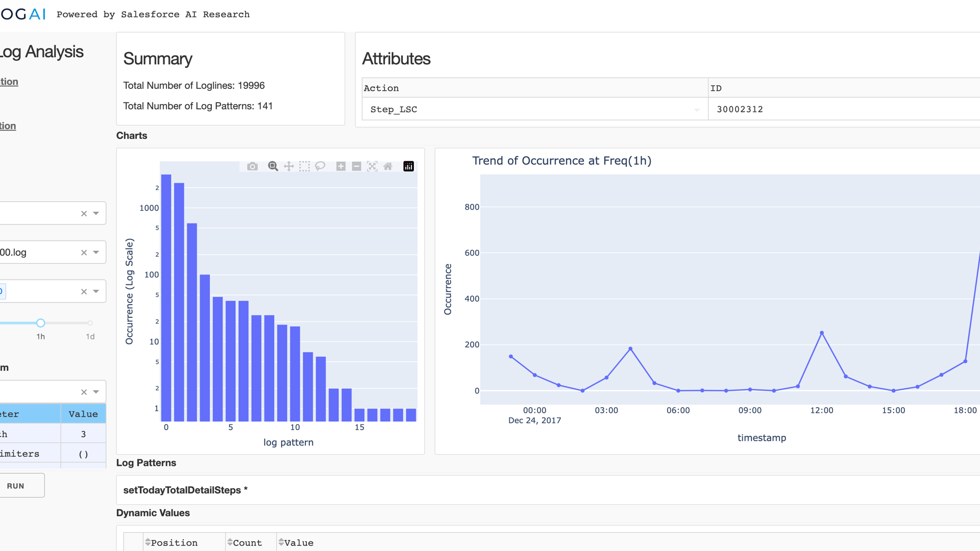980x551 pixels.
Task: Click the Zoom out minus icon
Action: click(357, 166)
